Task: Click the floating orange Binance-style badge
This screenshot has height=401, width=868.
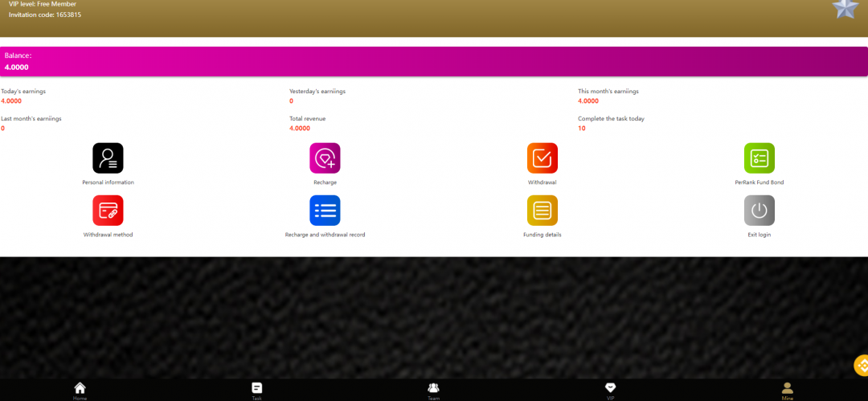Action: pos(861,366)
